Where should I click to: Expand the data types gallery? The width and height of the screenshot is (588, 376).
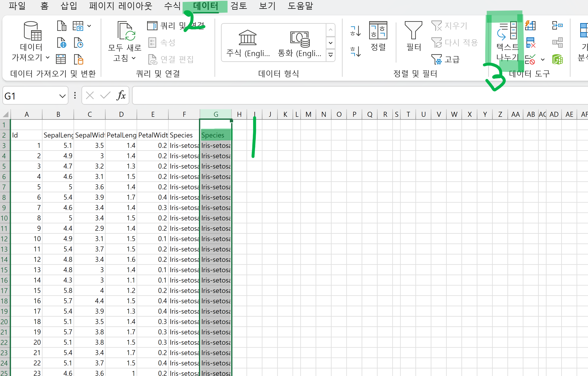point(331,55)
